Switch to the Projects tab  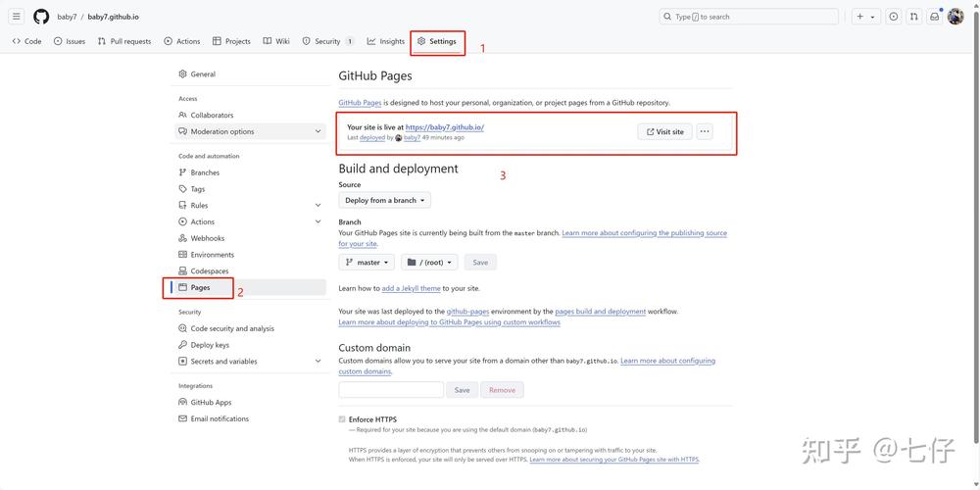232,41
